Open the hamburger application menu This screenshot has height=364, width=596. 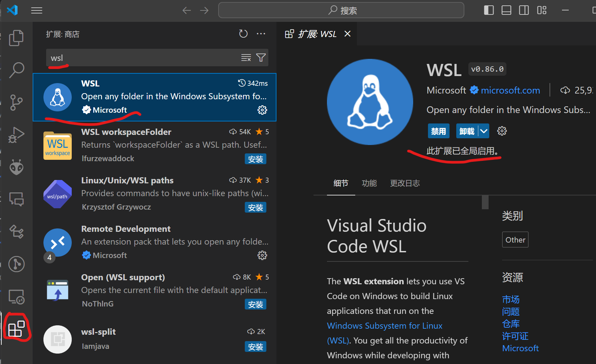tap(37, 10)
